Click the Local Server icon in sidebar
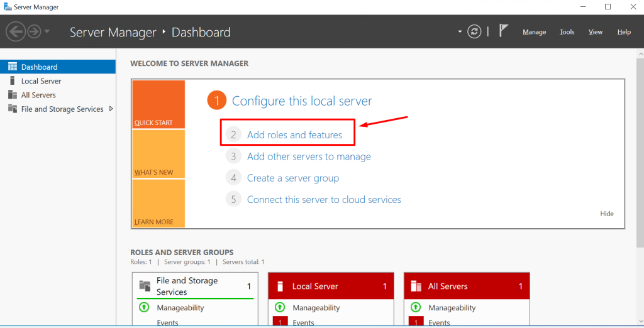This screenshot has height=328, width=644. [x=12, y=81]
